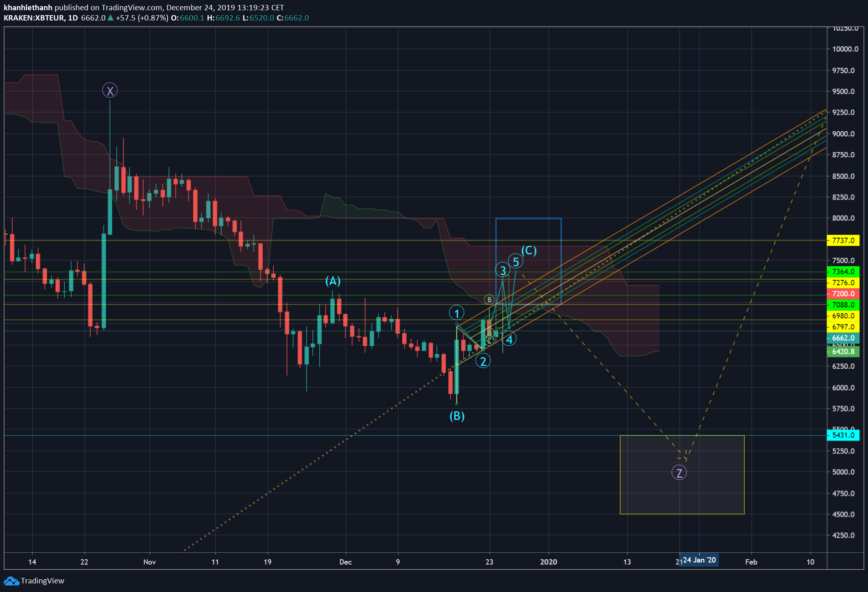
Task: Click the C:6662.0 close value in header
Action: tap(293, 18)
